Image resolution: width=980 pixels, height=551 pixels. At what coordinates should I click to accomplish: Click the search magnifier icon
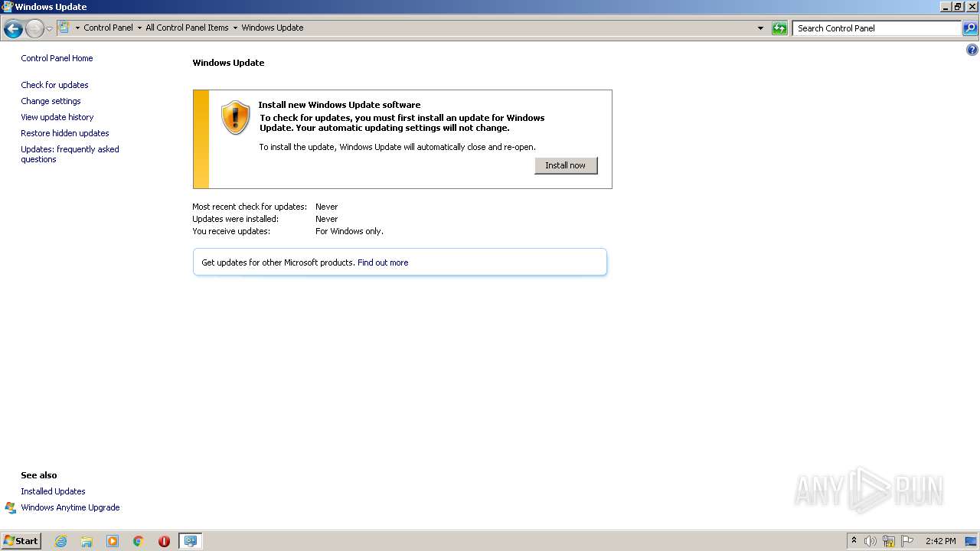tap(970, 28)
